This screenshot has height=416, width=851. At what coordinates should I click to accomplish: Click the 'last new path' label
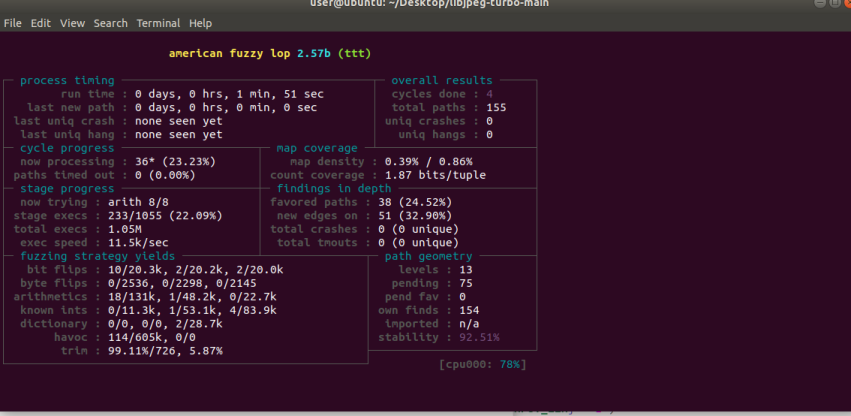coord(71,108)
